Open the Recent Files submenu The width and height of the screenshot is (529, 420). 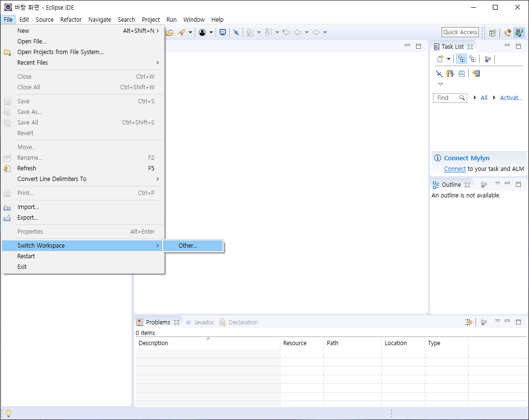point(83,63)
